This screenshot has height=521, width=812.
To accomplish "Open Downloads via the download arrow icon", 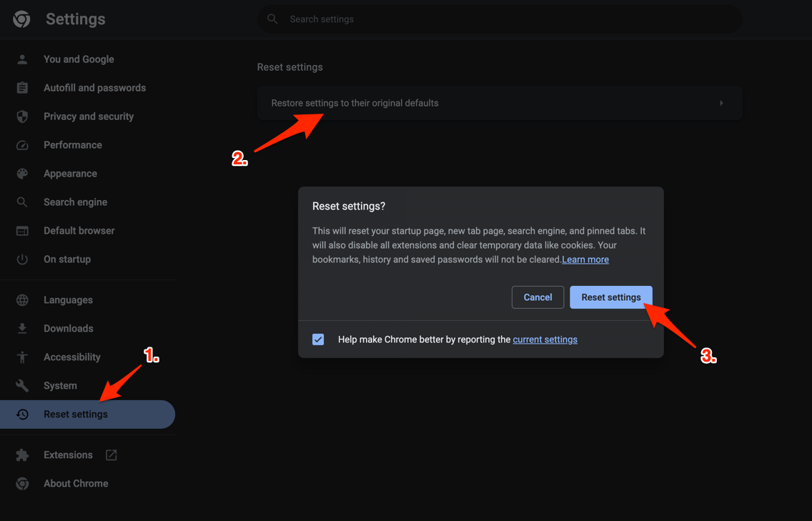I will point(21,328).
